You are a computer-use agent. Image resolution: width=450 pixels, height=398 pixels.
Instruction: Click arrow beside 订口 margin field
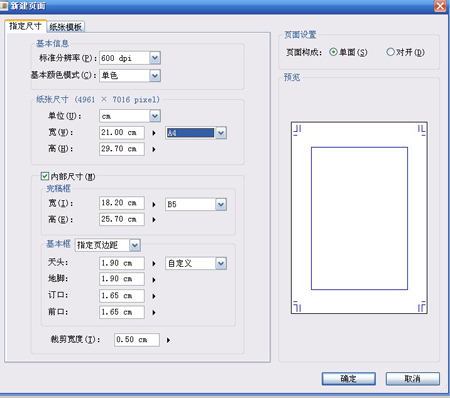(154, 296)
